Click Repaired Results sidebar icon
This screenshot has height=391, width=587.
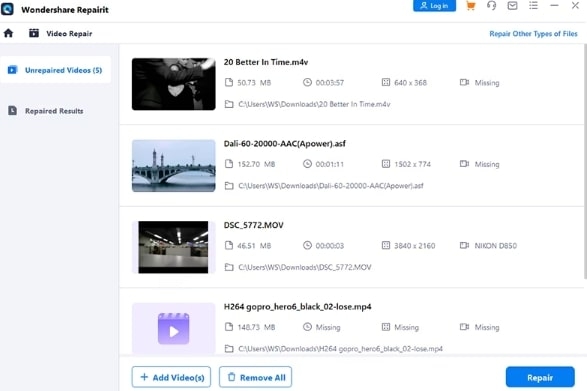(x=12, y=110)
